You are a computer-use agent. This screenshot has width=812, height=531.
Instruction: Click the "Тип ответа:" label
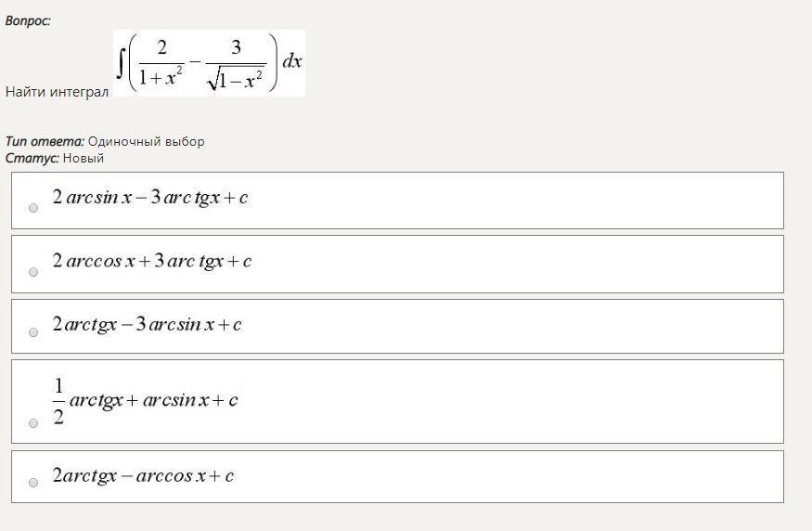coord(45,141)
